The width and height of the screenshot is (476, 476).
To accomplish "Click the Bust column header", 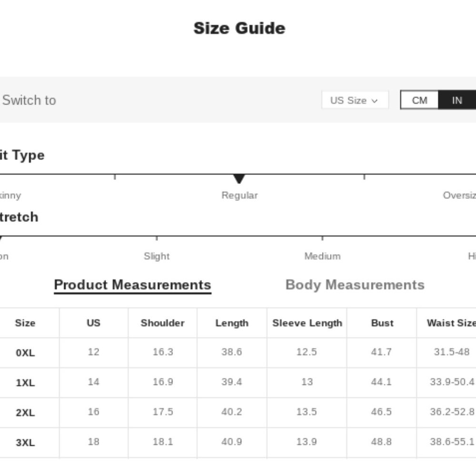I will 382,323.
